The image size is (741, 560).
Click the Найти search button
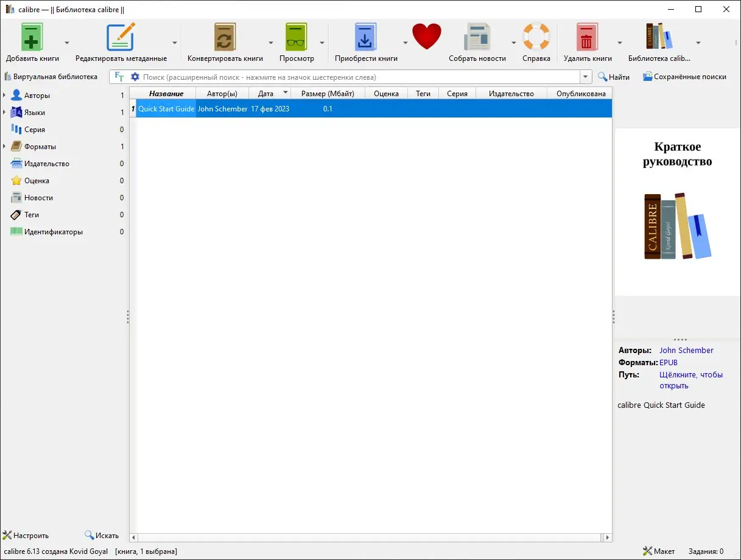614,77
